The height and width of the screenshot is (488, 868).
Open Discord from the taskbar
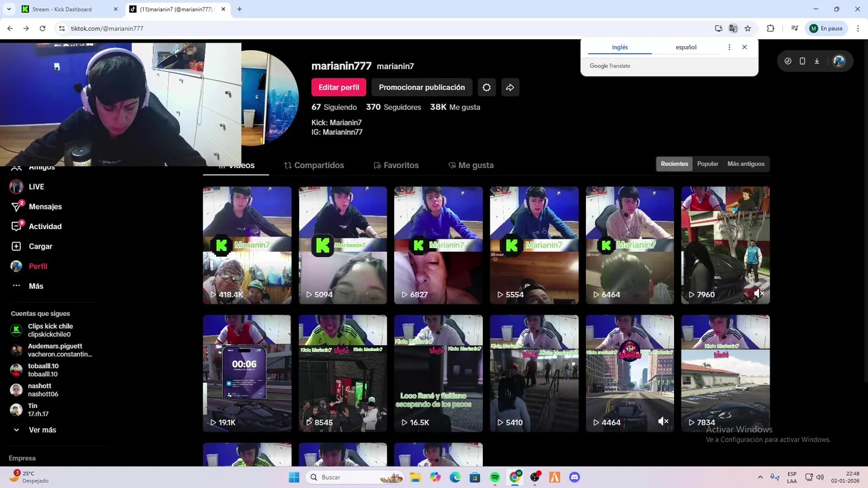click(574, 477)
